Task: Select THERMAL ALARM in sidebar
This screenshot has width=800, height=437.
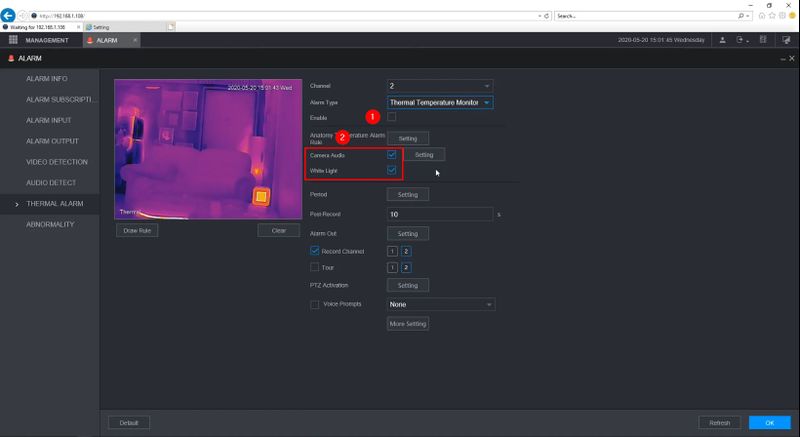Action: tap(55, 203)
